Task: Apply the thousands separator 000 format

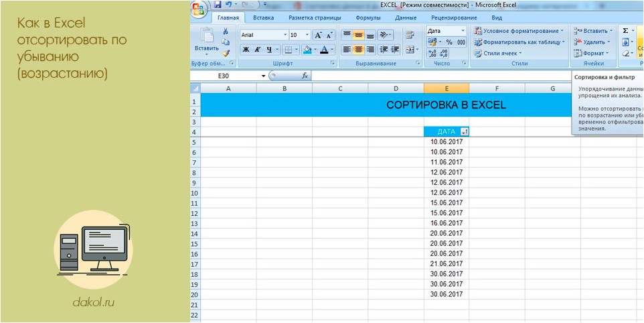Action: click(461, 42)
